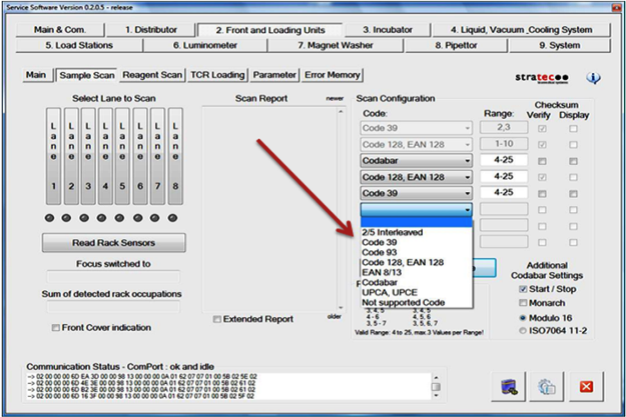Open the Reagent Scan sub-tab
Viewport: 626px width, 417px height.
[152, 75]
